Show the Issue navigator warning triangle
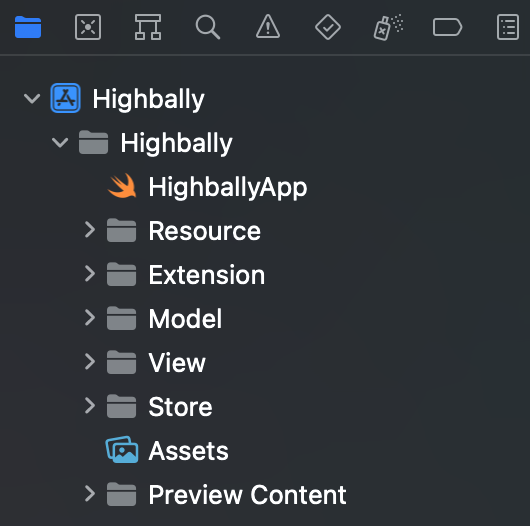Viewport: 530px width, 526px height. [x=268, y=26]
